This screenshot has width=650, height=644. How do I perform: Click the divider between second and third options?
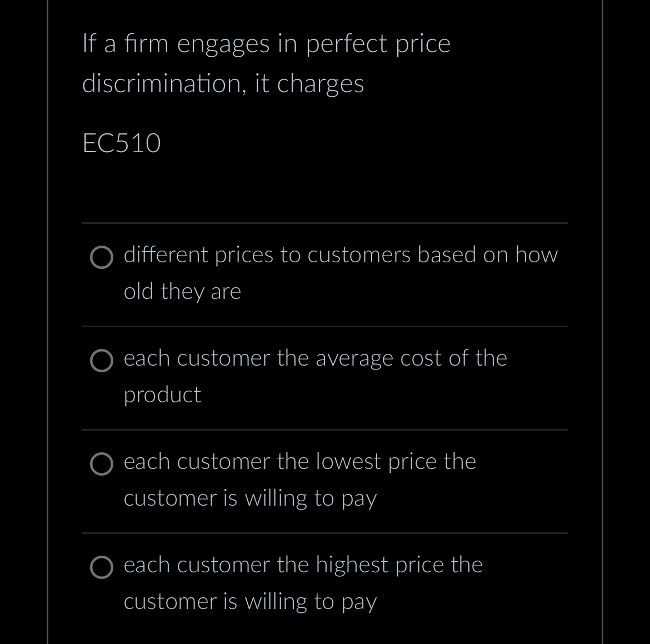tap(325, 429)
